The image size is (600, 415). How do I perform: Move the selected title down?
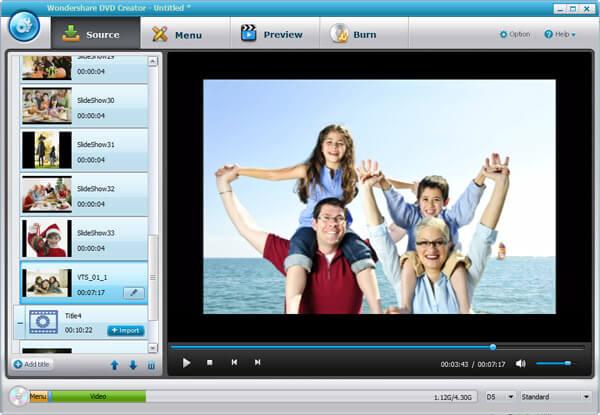tap(132, 365)
